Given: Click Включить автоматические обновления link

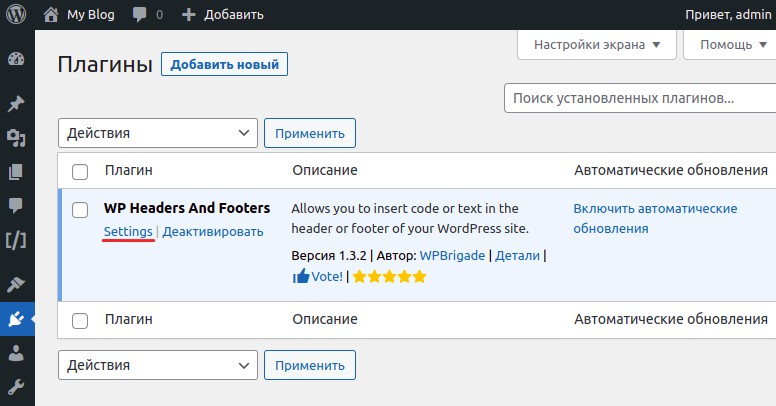Looking at the screenshot, I should click(x=655, y=218).
